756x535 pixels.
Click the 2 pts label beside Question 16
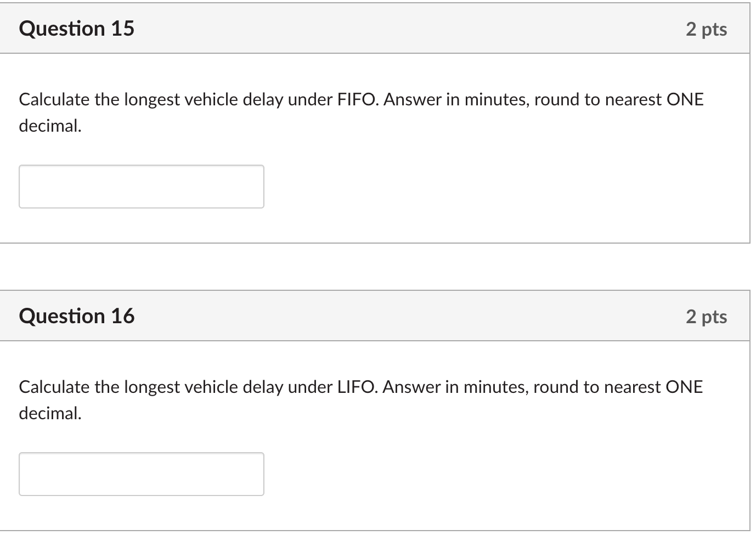point(707,316)
